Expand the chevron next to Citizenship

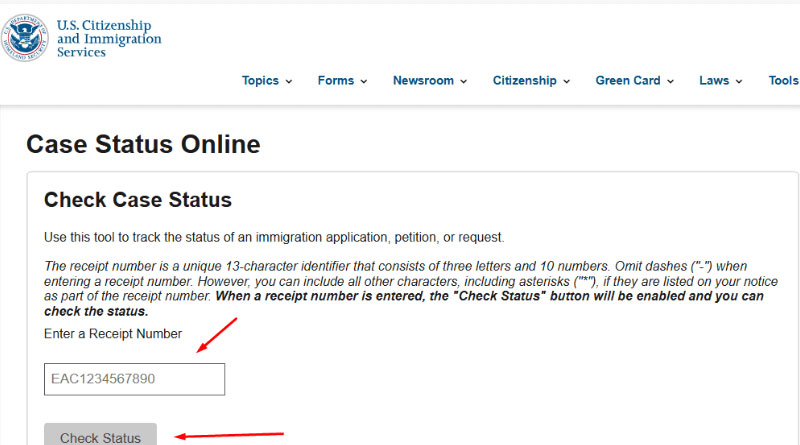(x=566, y=81)
